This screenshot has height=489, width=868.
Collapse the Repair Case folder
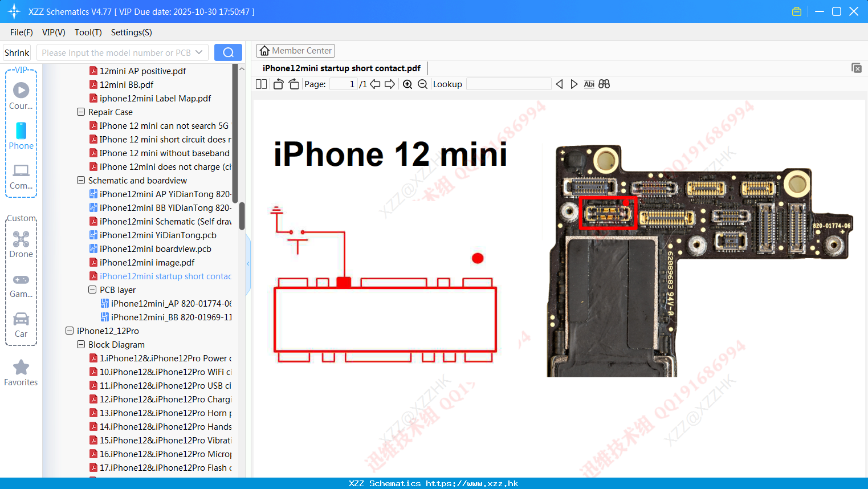81,112
